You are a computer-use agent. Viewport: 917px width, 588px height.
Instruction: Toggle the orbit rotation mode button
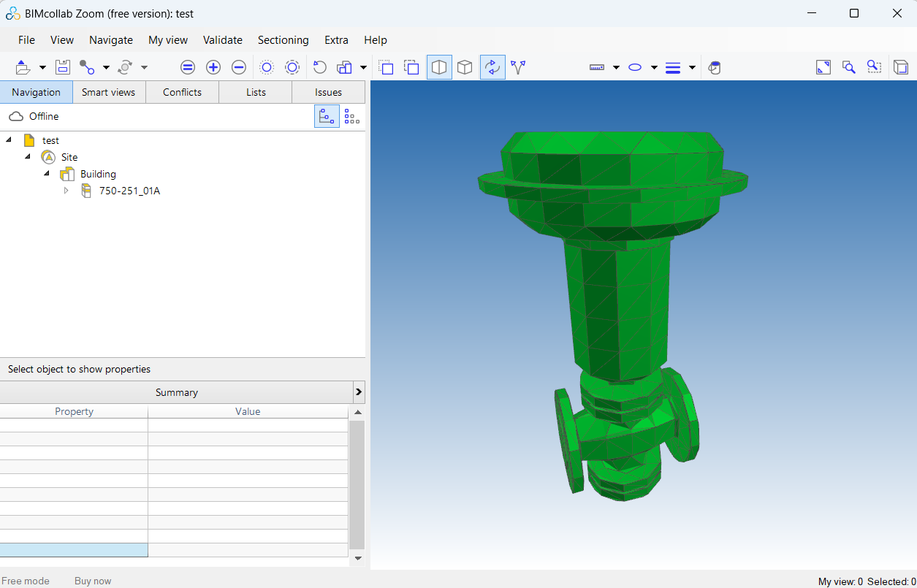click(492, 67)
